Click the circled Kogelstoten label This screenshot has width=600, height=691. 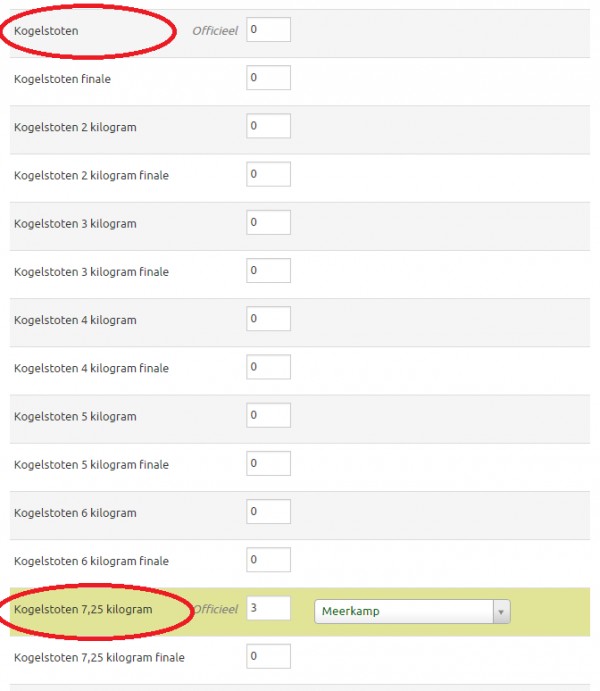[46, 31]
